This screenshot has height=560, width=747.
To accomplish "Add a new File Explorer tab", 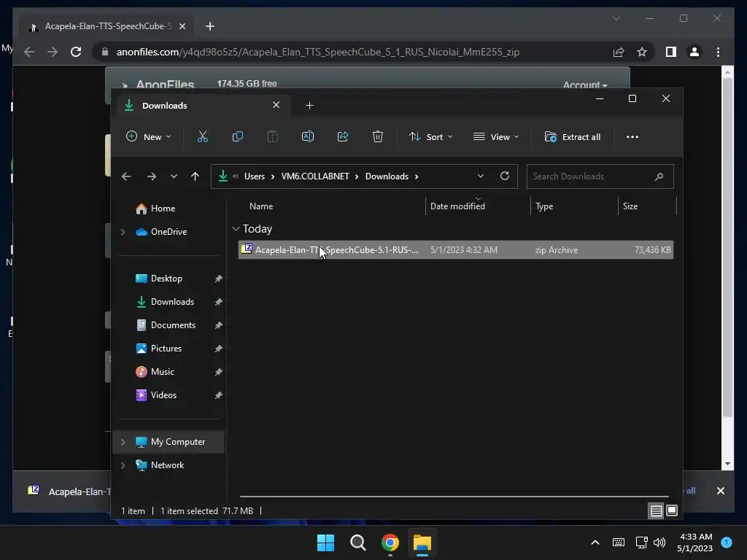I will point(309,106).
